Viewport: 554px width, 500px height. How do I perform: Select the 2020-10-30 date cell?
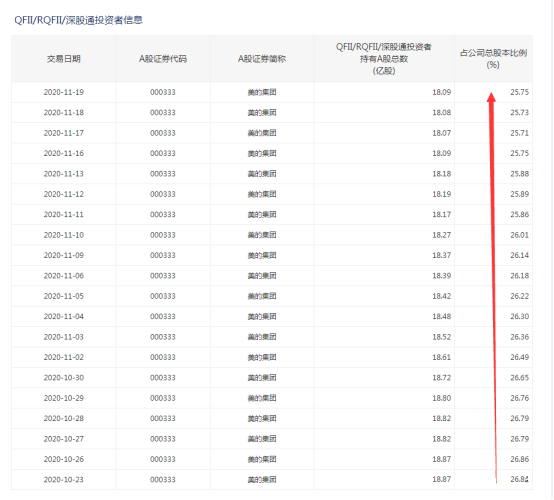tap(64, 378)
